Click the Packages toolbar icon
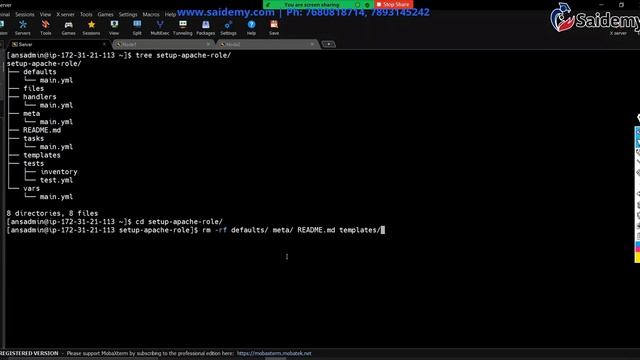Screen dimensions: 640x360 206,27
